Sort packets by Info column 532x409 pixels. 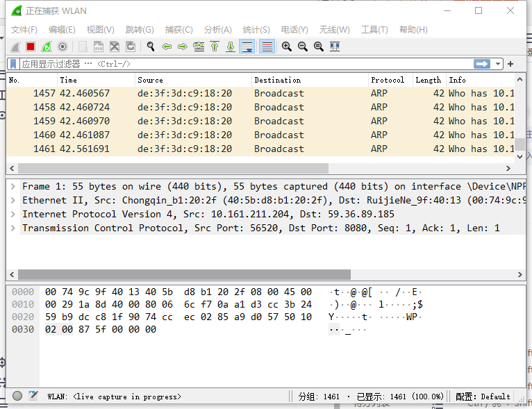point(480,80)
